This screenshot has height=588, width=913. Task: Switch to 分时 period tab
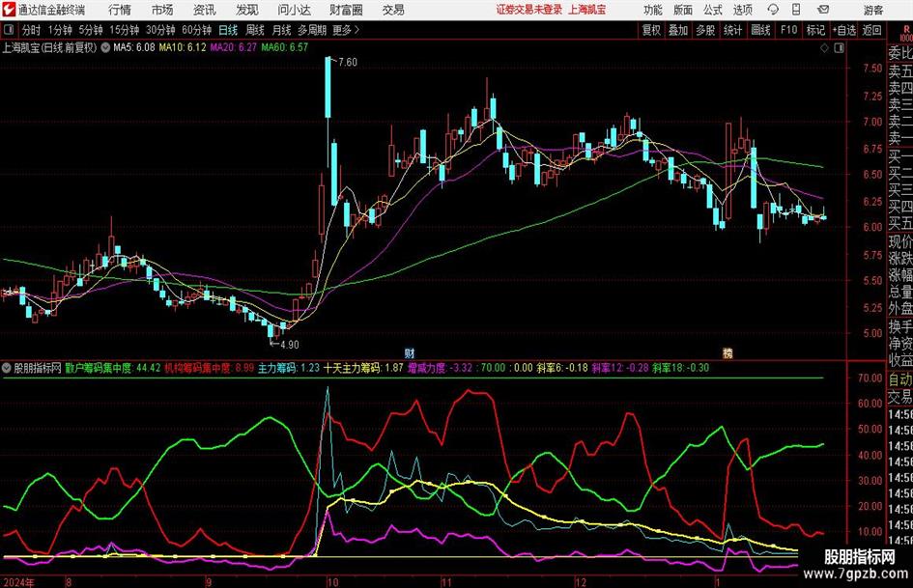coord(32,30)
